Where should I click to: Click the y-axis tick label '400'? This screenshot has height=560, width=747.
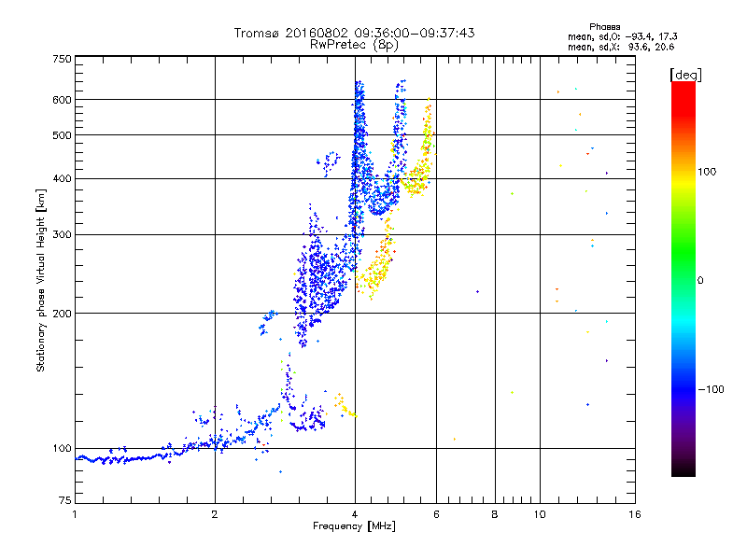coord(62,179)
